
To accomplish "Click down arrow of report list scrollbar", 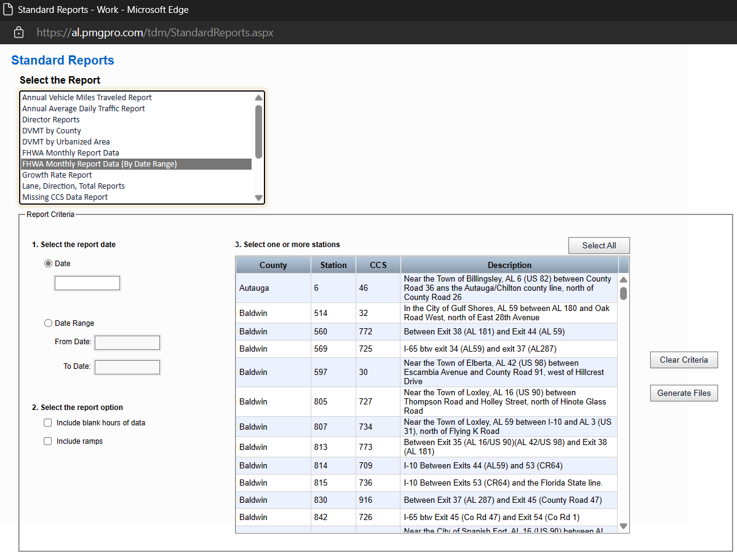I will click(258, 198).
